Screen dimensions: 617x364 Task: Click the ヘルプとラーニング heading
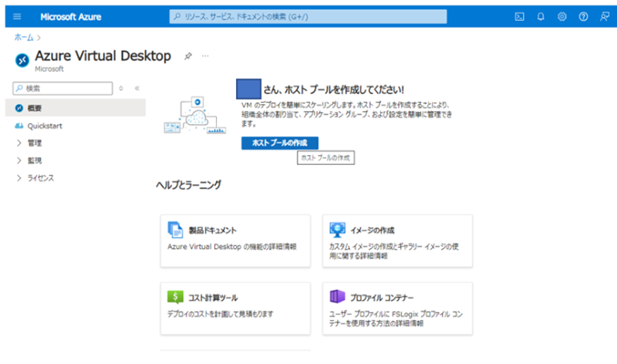(189, 184)
